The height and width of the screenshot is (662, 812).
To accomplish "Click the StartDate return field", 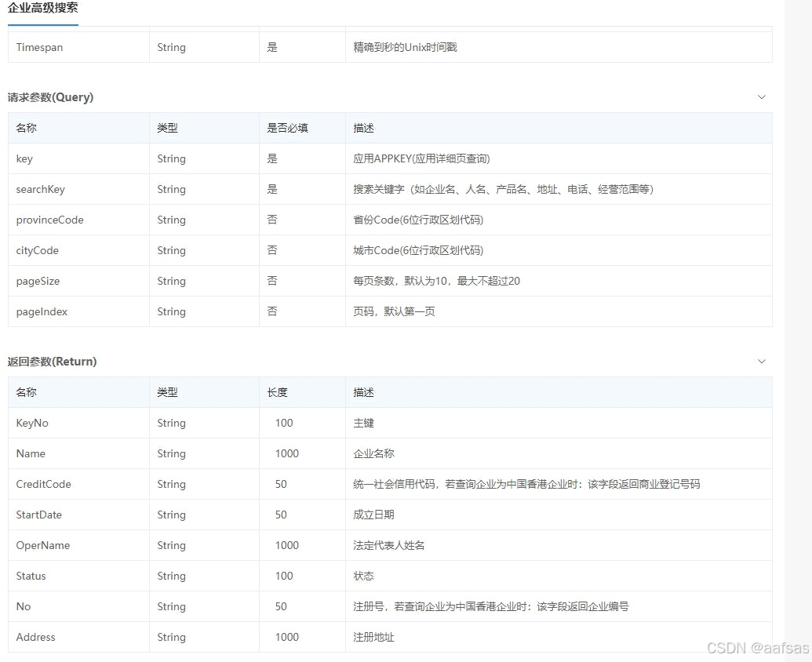I will [x=39, y=515].
